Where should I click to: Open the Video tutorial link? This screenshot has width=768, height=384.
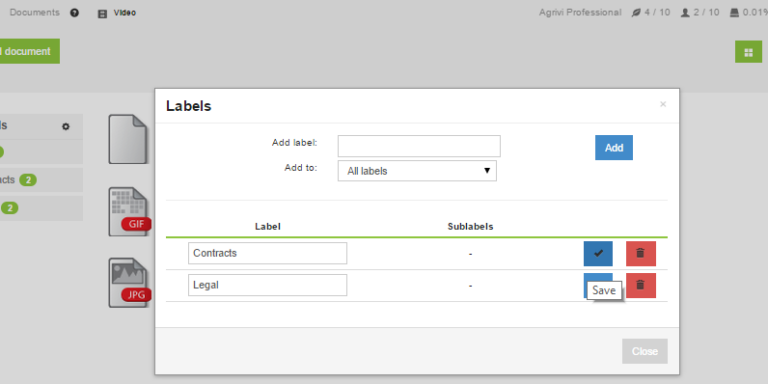click(x=117, y=13)
